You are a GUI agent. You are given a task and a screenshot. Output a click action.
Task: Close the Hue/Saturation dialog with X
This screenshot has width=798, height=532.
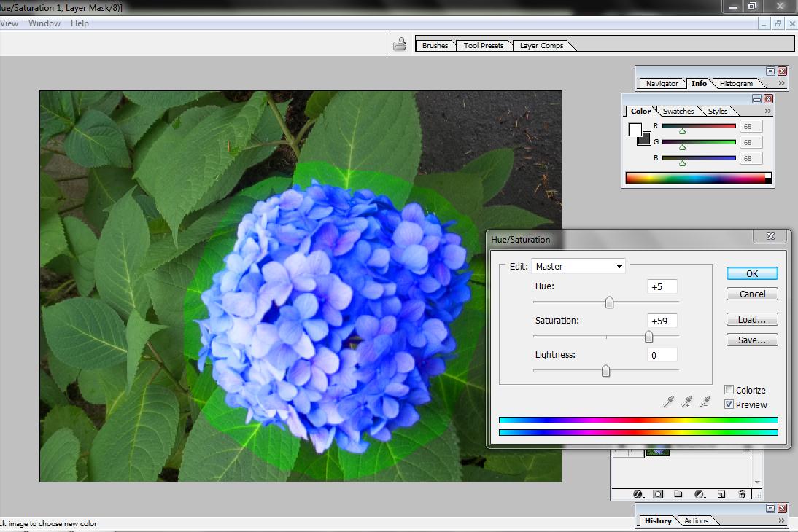point(770,237)
